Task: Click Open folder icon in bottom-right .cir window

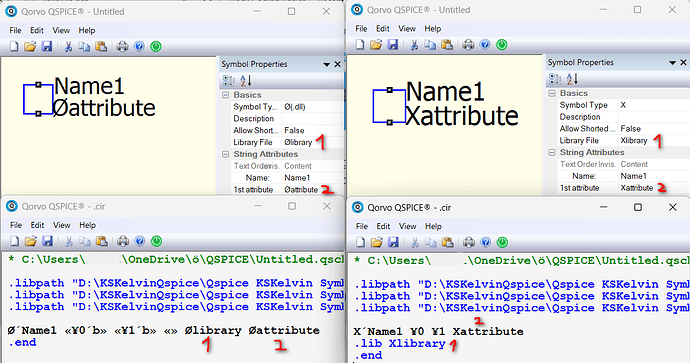Action: (376, 242)
